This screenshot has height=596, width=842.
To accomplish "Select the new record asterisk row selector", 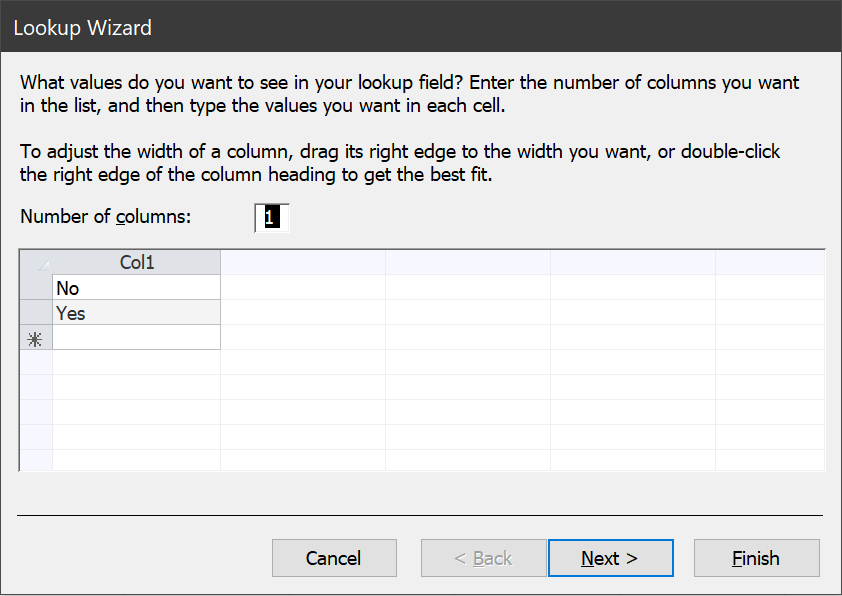I will pos(35,338).
